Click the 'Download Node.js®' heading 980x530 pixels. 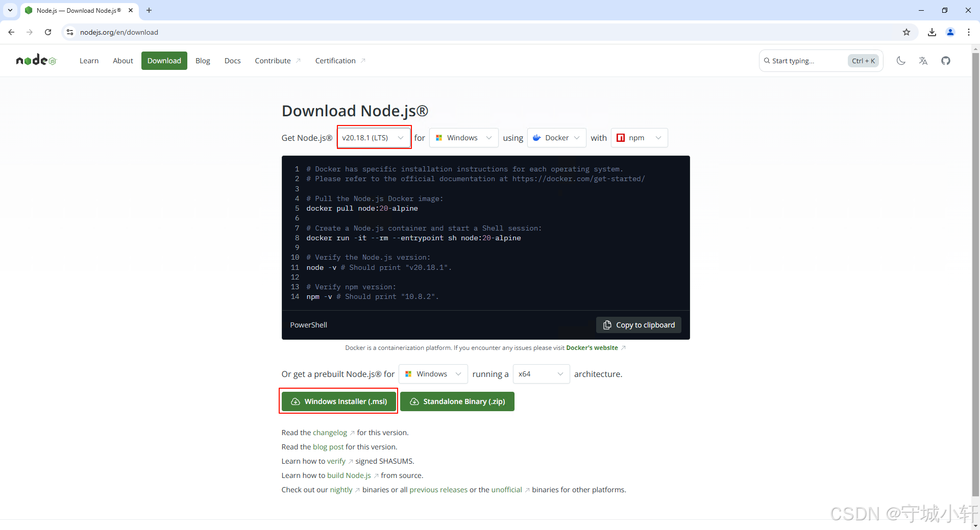tap(355, 111)
